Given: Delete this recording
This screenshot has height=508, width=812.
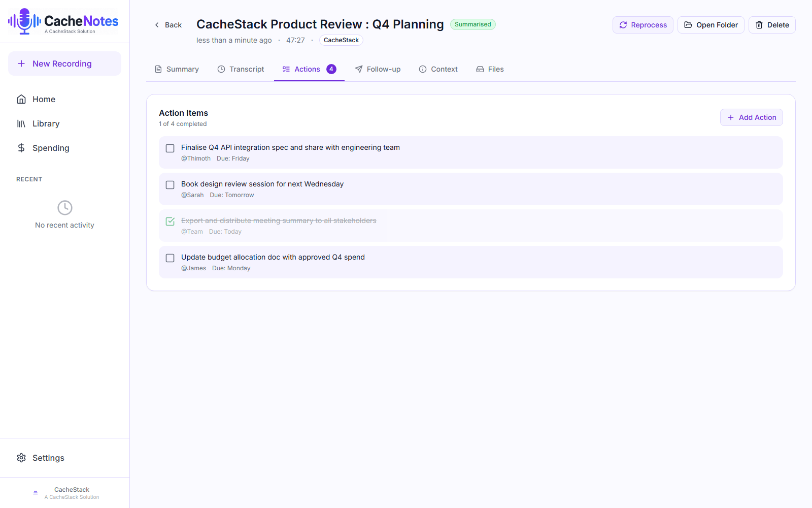Looking at the screenshot, I should [772, 25].
